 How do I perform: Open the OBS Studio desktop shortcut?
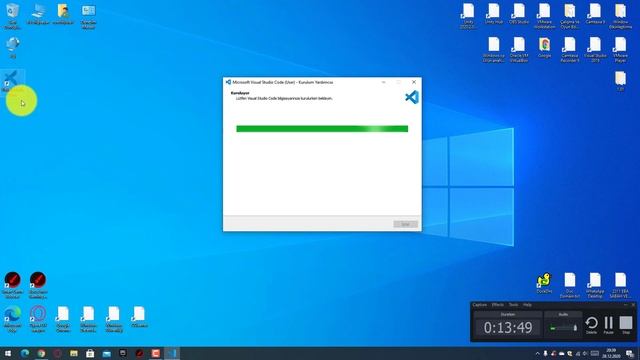coord(519,14)
